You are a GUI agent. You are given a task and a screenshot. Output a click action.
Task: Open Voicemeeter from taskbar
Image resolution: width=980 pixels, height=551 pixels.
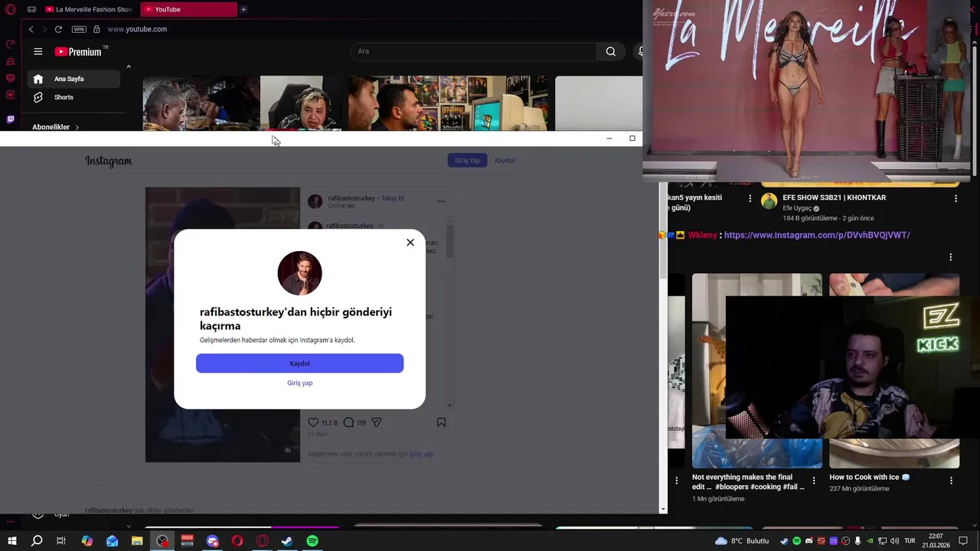point(187,541)
